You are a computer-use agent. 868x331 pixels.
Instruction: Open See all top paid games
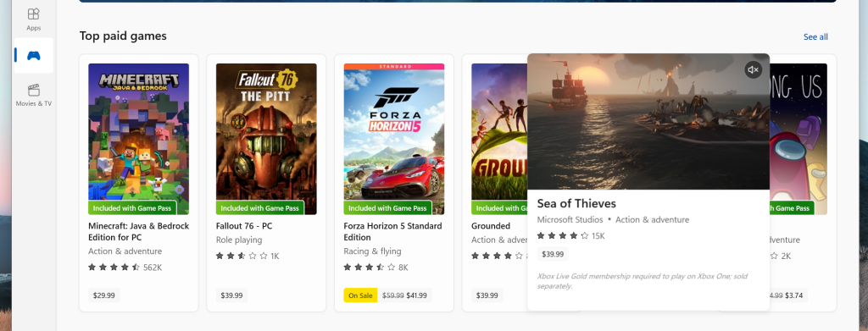pyautogui.click(x=815, y=37)
